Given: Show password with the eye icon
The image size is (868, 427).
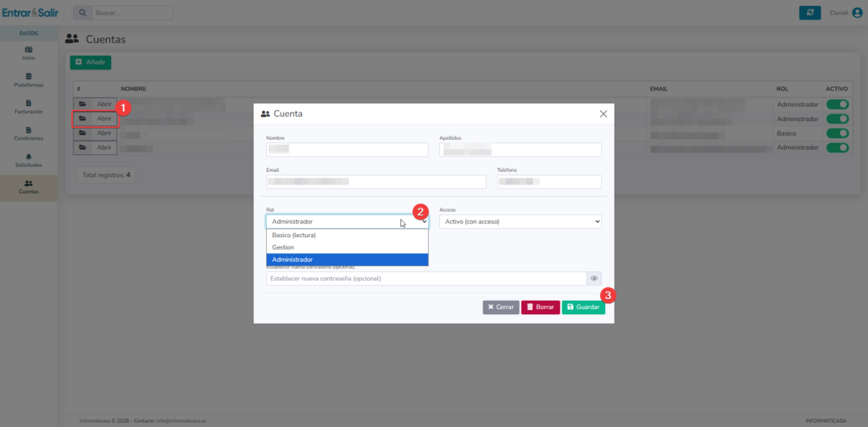Looking at the screenshot, I should pos(594,278).
